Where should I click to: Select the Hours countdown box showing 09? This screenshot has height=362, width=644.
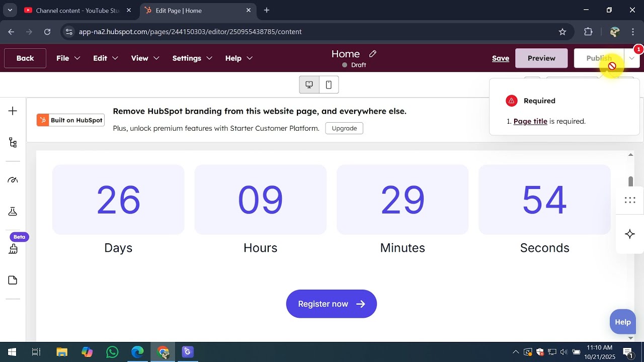click(261, 200)
